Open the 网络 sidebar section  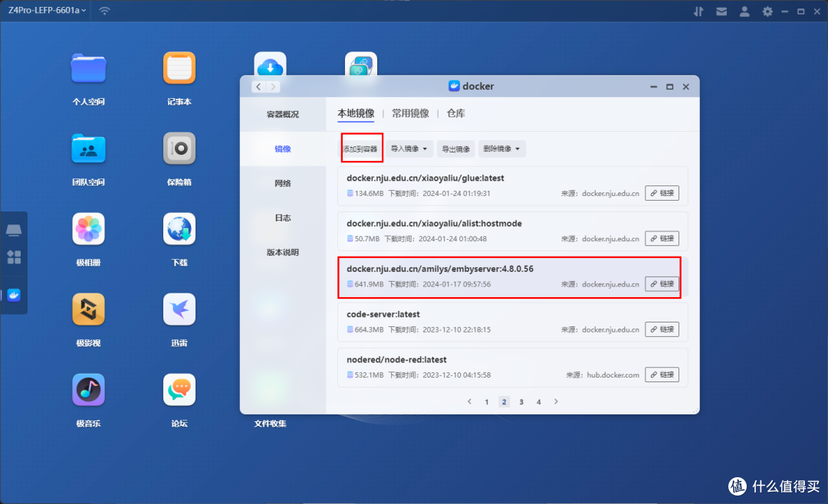coord(282,183)
